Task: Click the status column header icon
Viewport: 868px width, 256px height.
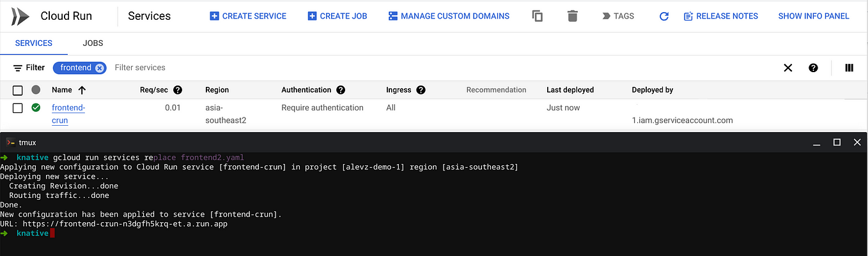Action: 36,90
